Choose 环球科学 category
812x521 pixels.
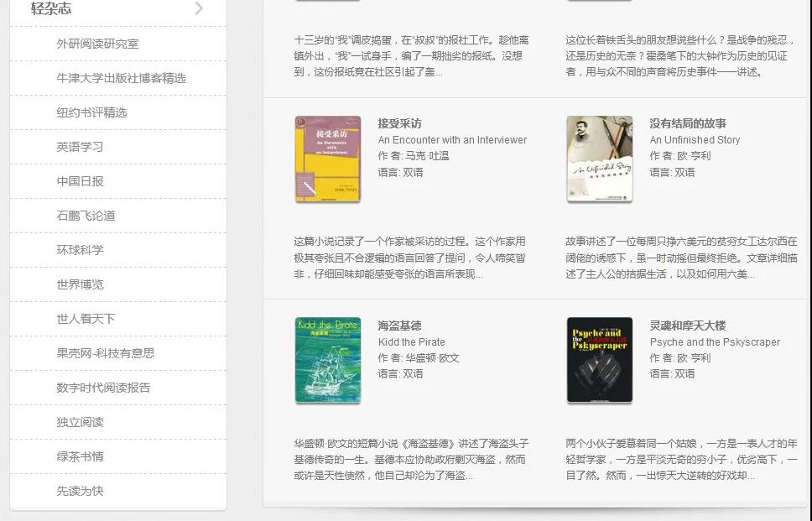[x=80, y=250]
